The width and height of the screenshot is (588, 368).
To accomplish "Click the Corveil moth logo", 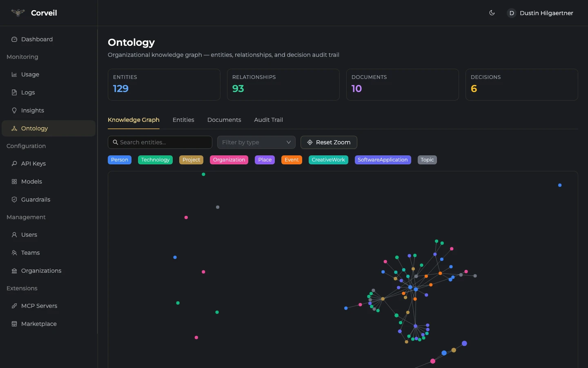I will [x=18, y=13].
